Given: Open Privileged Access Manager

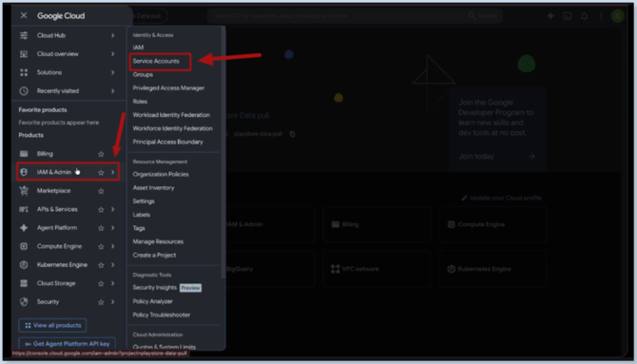Looking at the screenshot, I should click(168, 87).
